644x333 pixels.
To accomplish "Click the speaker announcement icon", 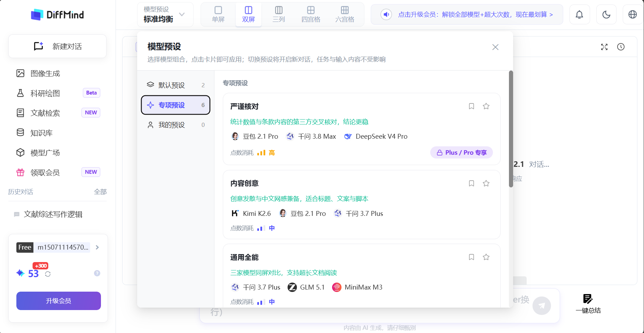I will click(x=386, y=15).
